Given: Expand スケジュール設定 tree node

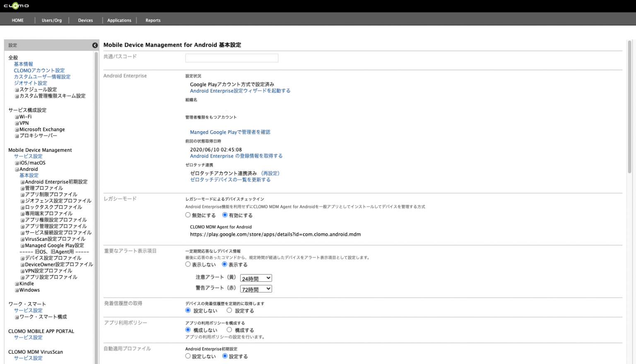Looking at the screenshot, I should click(17, 90).
